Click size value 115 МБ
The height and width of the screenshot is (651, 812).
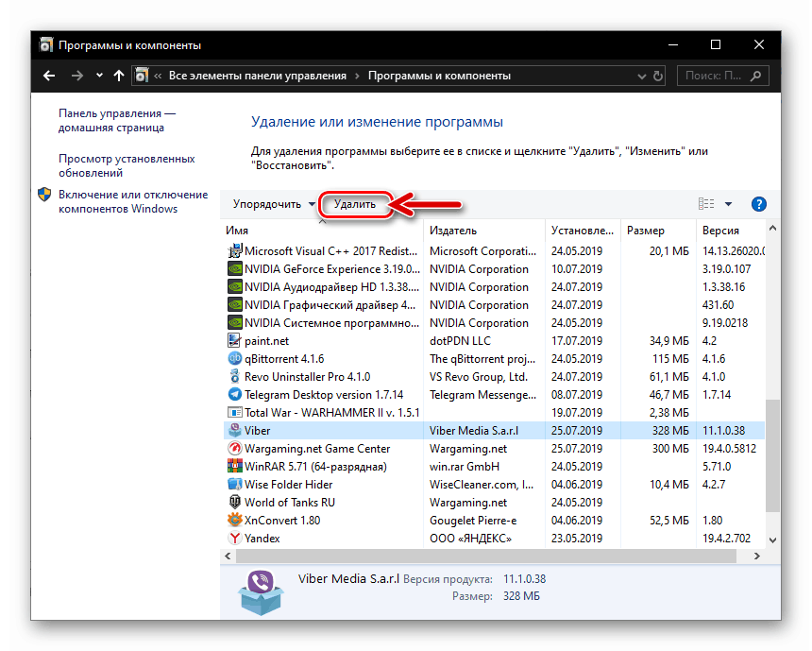click(x=670, y=359)
